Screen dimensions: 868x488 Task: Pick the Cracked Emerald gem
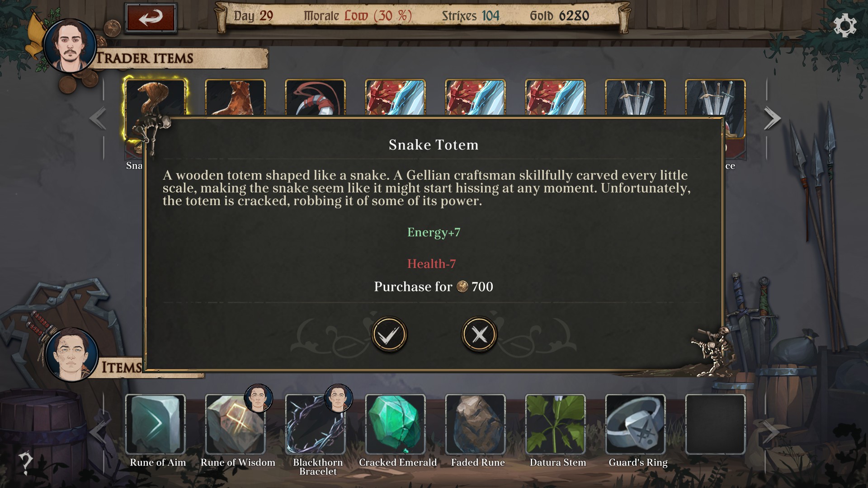click(396, 424)
